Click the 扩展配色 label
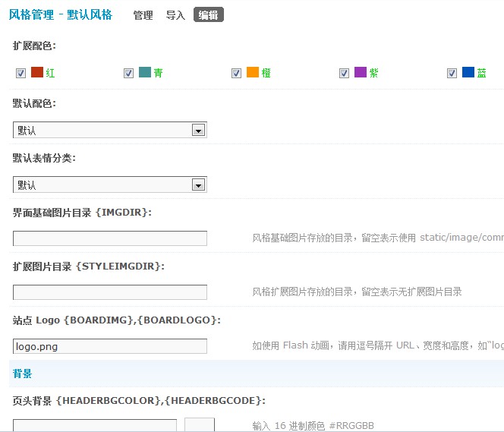504x432 pixels. click(34, 46)
